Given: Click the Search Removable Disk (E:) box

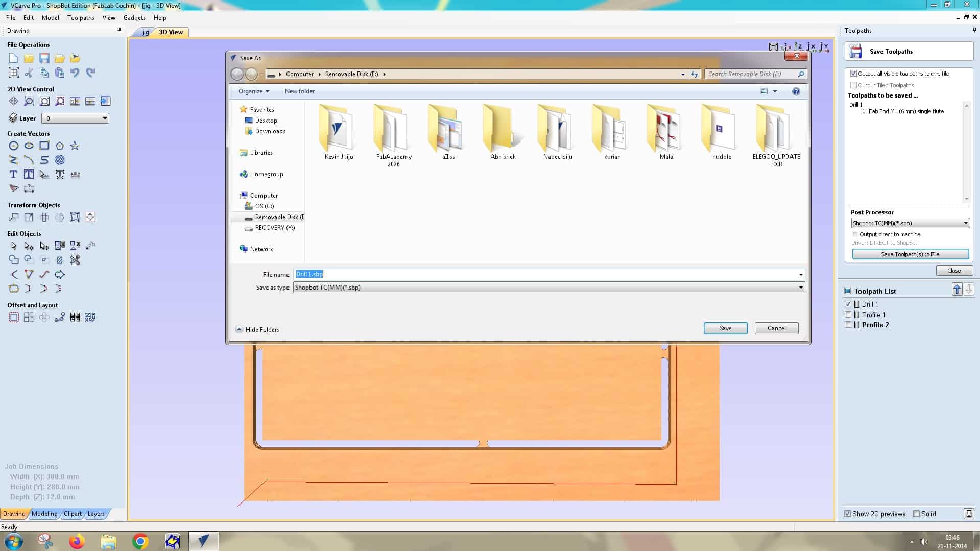Looking at the screenshot, I should pyautogui.click(x=756, y=74).
